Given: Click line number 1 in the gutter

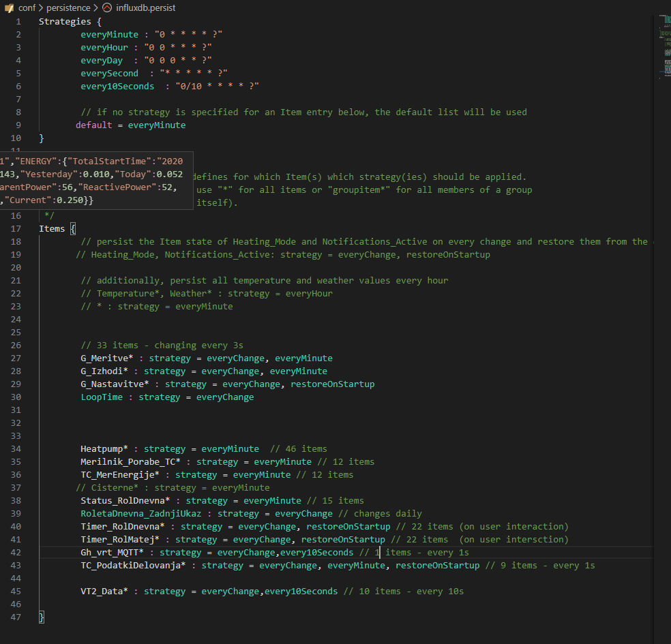Looking at the screenshot, I should tap(18, 21).
